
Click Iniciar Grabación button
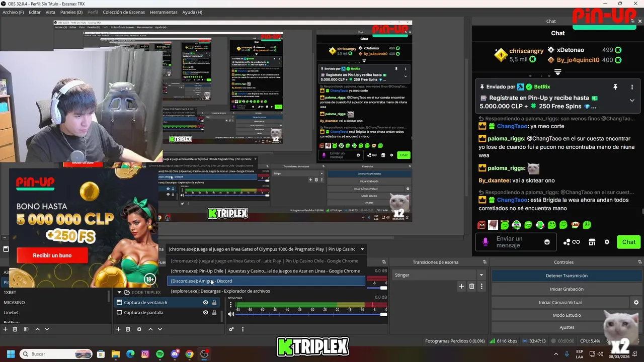567,289
